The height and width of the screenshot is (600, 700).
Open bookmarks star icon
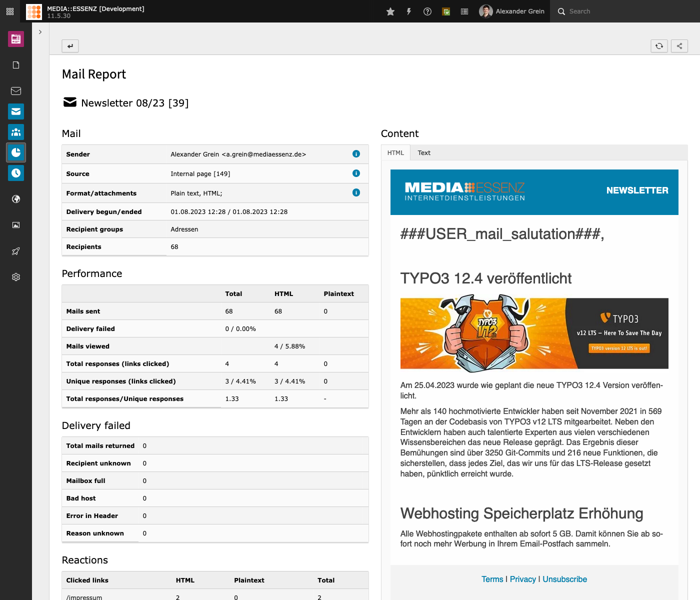[390, 11]
